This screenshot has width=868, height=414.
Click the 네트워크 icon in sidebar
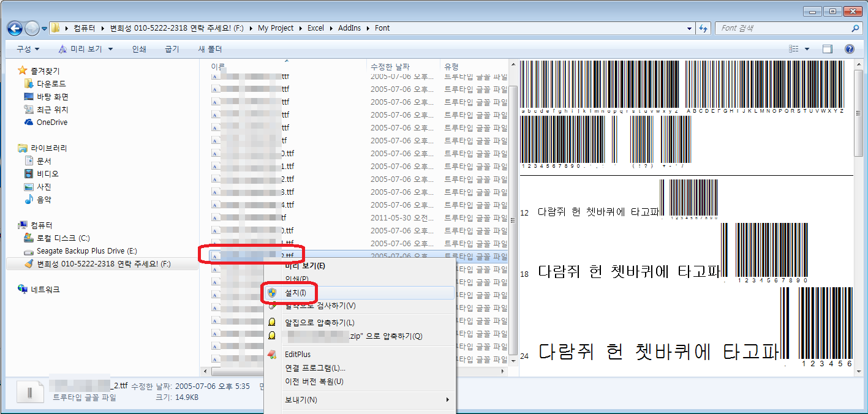coord(23,289)
